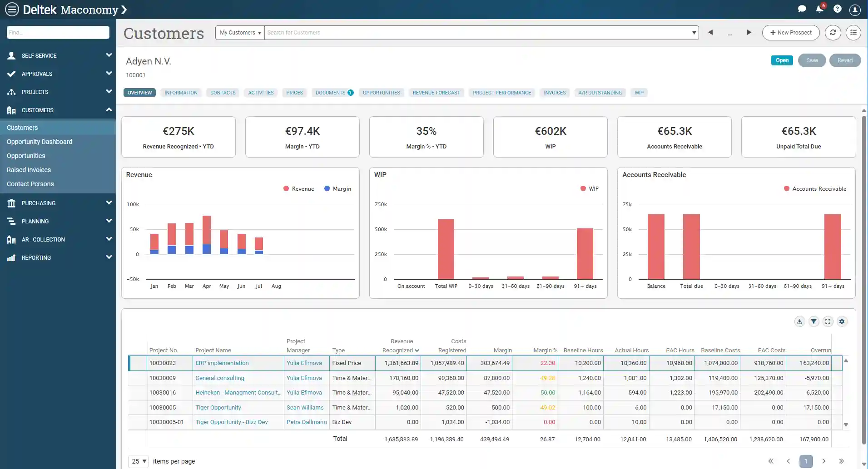Open the items per page dropdown
Screen dimensions: 868x469
pos(139,461)
